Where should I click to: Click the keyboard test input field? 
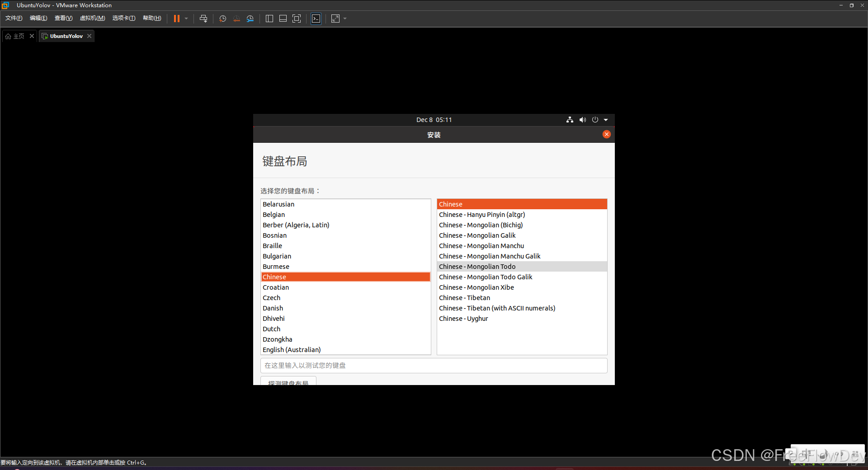[434, 365]
